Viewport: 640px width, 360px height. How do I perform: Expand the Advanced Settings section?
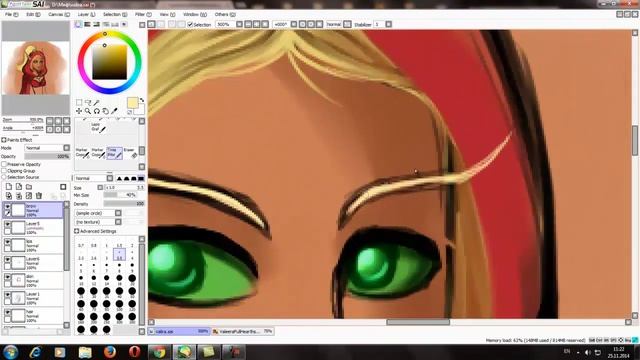pos(76,231)
